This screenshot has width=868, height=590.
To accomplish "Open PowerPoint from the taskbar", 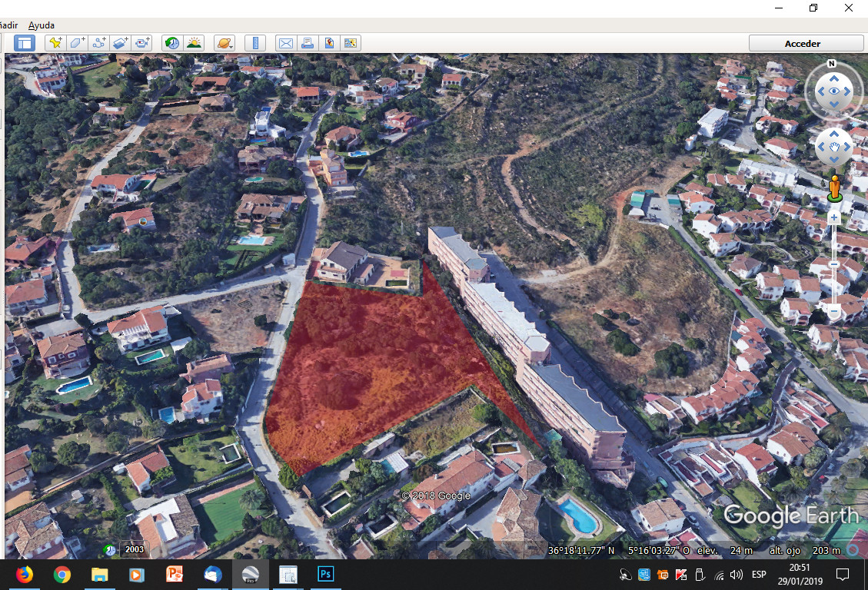I will [x=175, y=575].
